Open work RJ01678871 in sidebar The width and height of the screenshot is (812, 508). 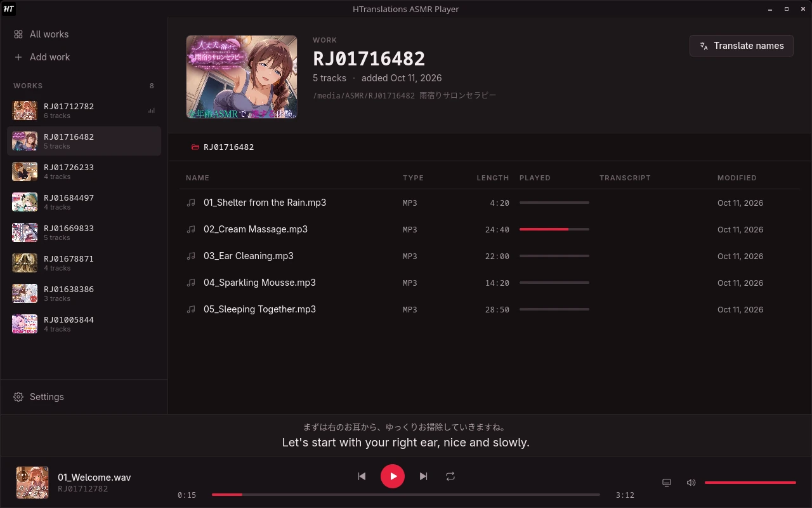84,263
